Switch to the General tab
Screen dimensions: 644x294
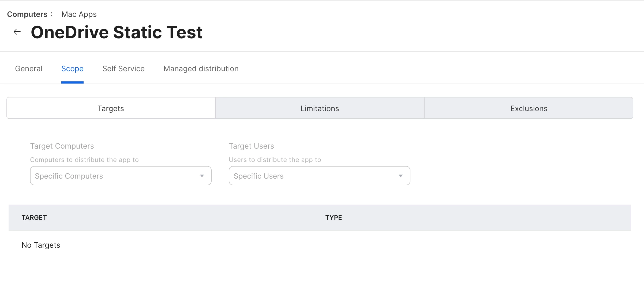(x=29, y=69)
